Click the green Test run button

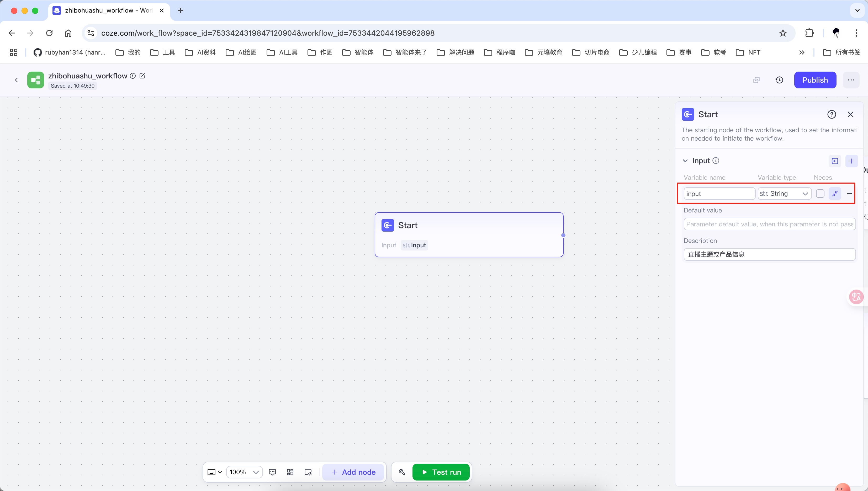click(441, 472)
